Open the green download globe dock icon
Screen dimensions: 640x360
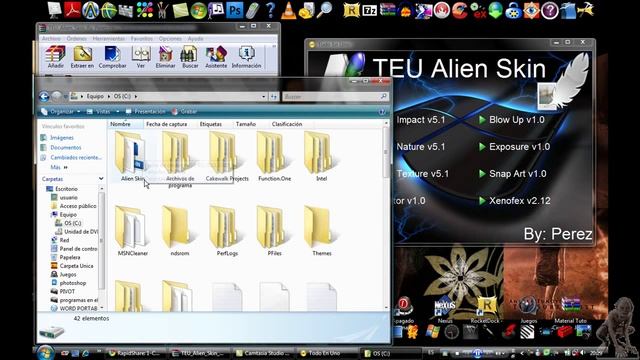(x=495, y=10)
